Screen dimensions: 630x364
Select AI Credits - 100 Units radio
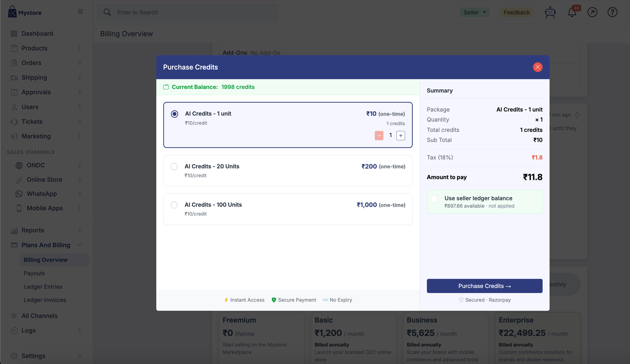(x=174, y=205)
